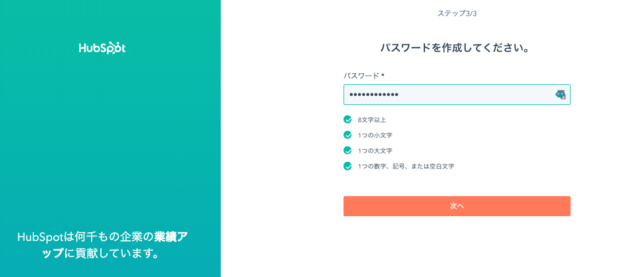Image resolution: width=644 pixels, height=277 pixels.
Task: Click the checkmark beside 1つの大文字
Action: pos(348,151)
